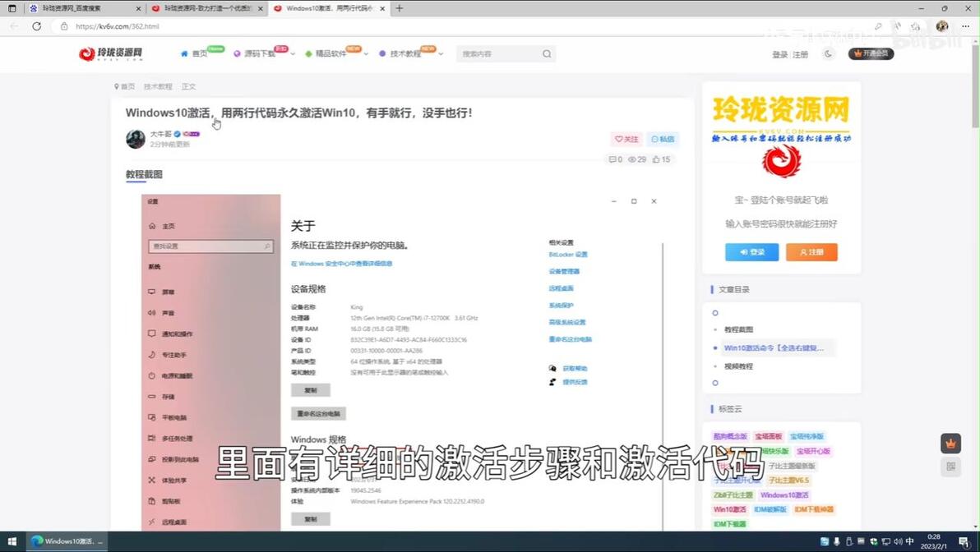Screen dimensions: 980x552
Task: Toggle dark mode moon icon
Action: [x=828, y=53]
